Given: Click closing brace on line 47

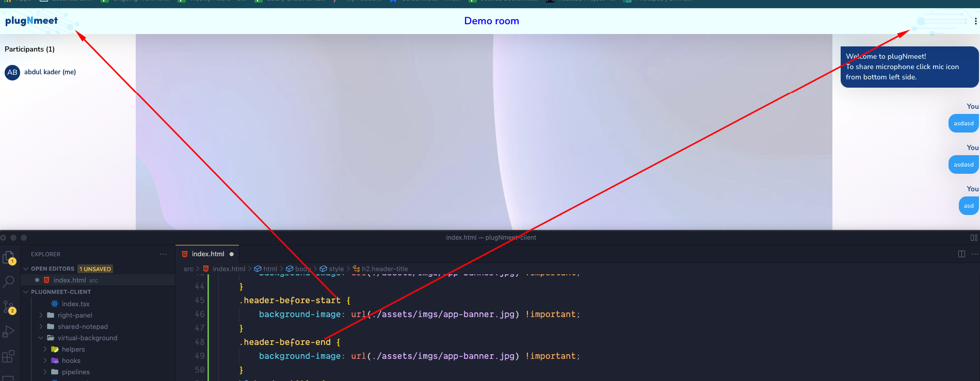Looking at the screenshot, I should 241,328.
